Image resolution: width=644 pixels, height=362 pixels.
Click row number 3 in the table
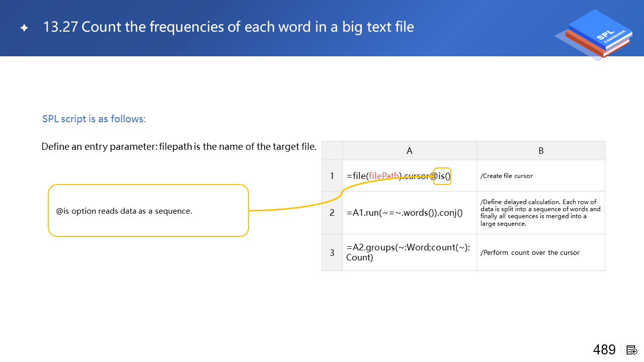[x=332, y=252]
